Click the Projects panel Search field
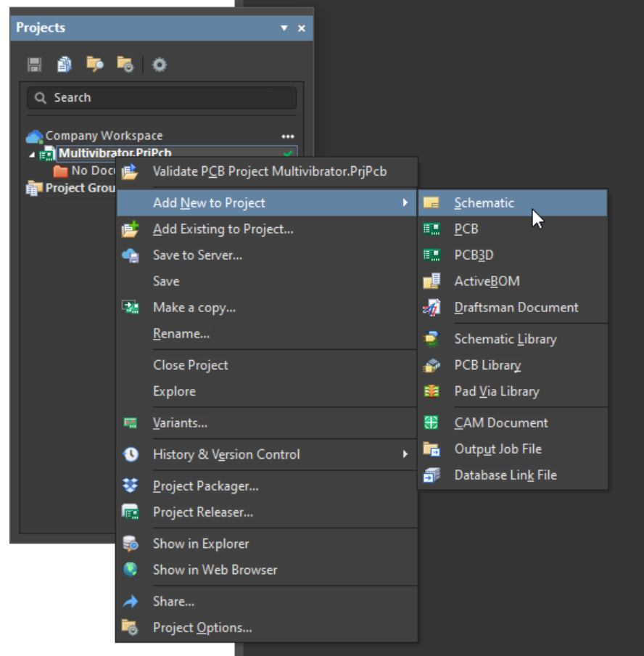 click(x=162, y=97)
